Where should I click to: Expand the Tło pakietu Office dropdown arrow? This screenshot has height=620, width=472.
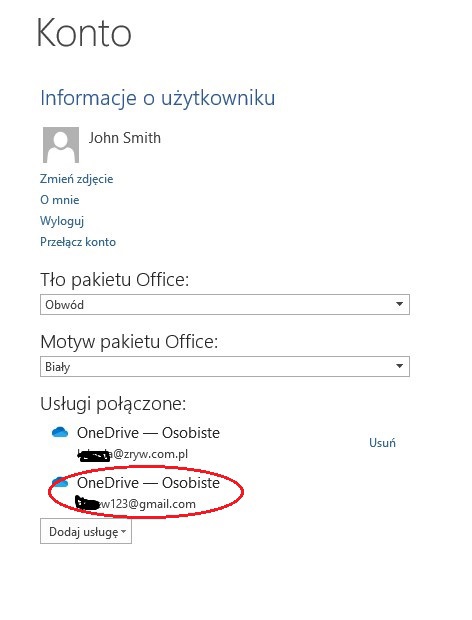pyautogui.click(x=399, y=304)
